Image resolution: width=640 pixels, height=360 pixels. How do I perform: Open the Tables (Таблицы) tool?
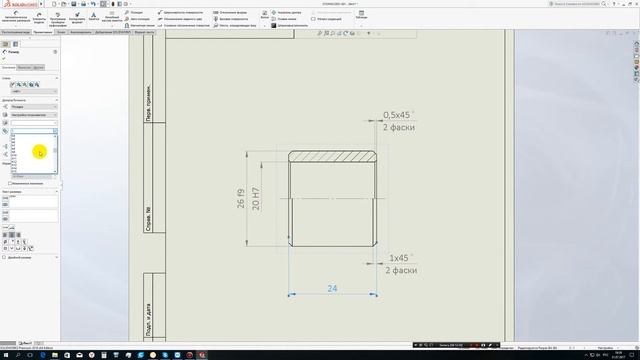tap(361, 15)
